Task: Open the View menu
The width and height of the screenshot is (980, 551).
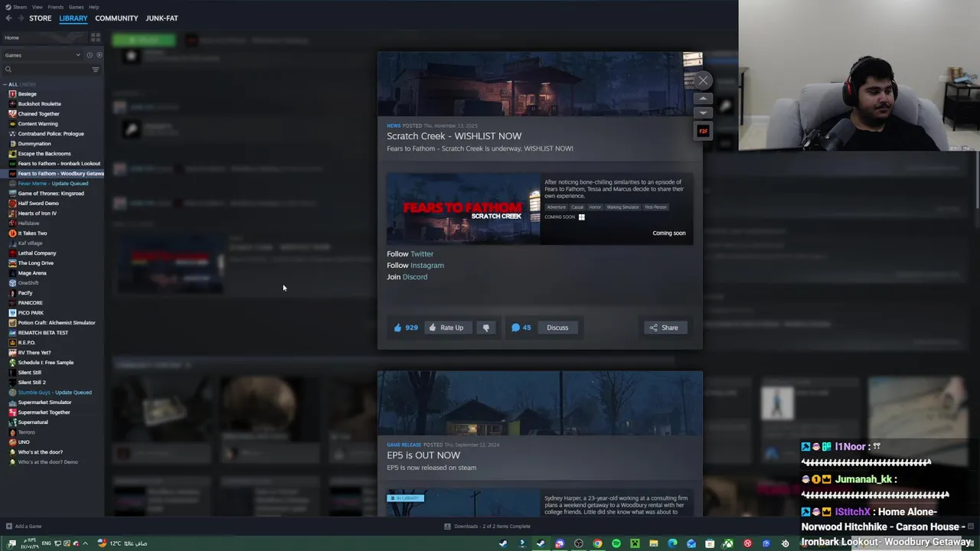Action: (x=38, y=7)
